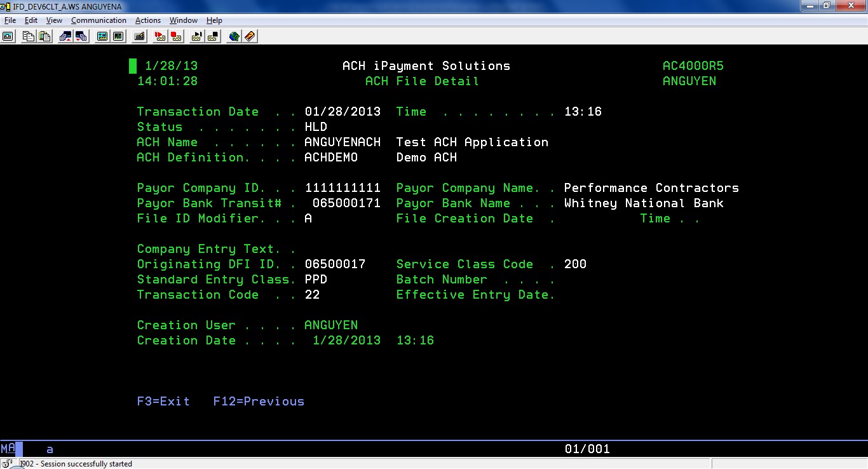Viewport: 868px width, 469px height.
Task: Quit macro playback with black square icon
Action: click(213, 36)
